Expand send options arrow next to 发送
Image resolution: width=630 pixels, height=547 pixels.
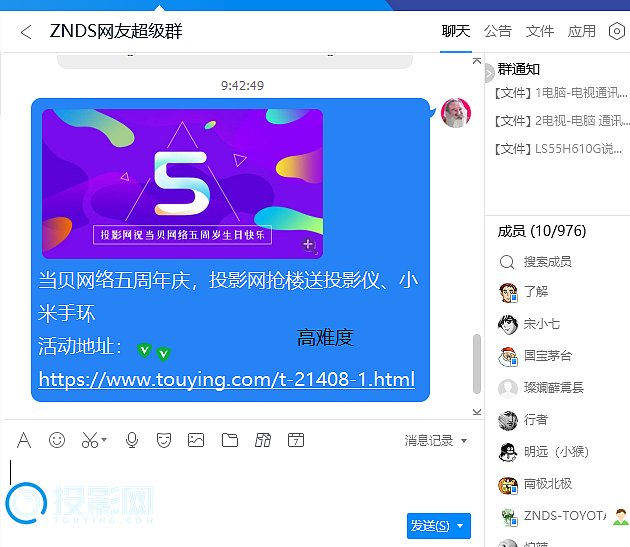coord(461,525)
